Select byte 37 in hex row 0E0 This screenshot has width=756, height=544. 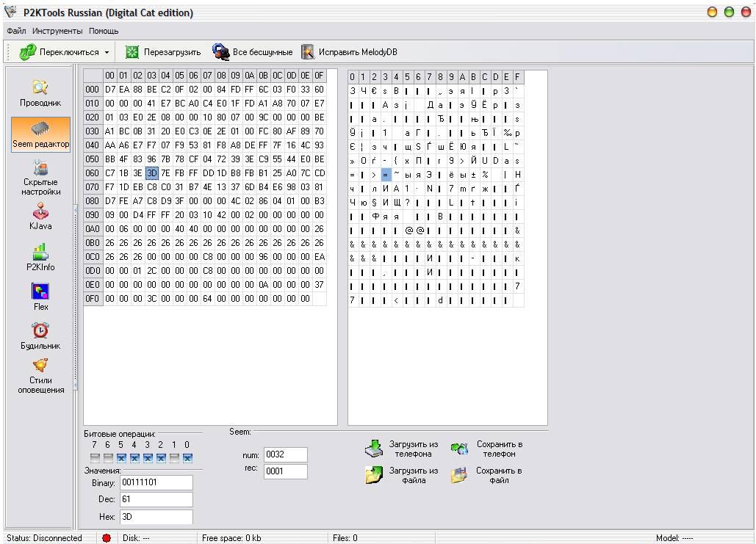tap(319, 285)
